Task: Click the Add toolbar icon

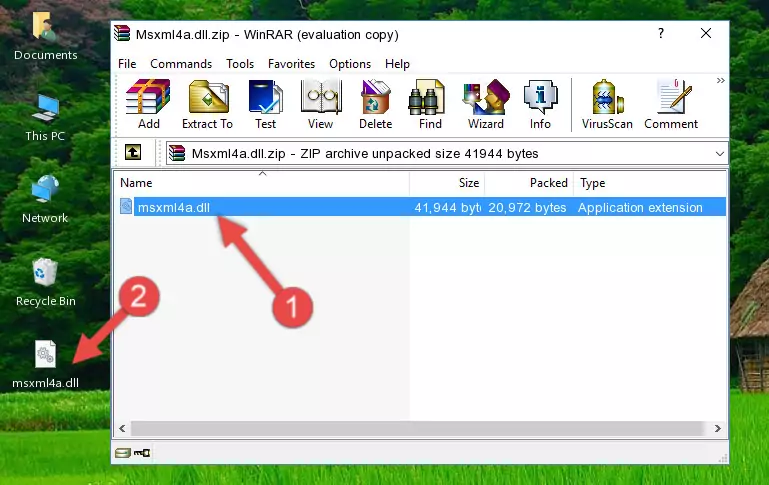Action: (148, 104)
